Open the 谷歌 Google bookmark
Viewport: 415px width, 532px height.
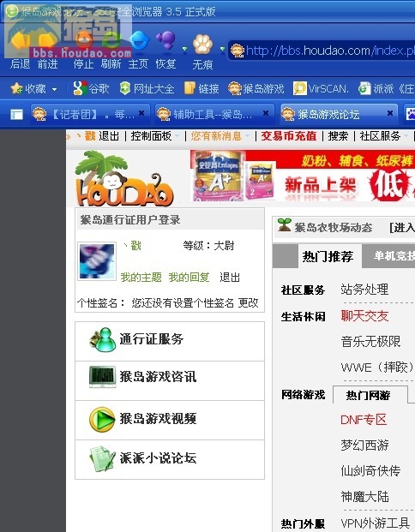[91, 88]
